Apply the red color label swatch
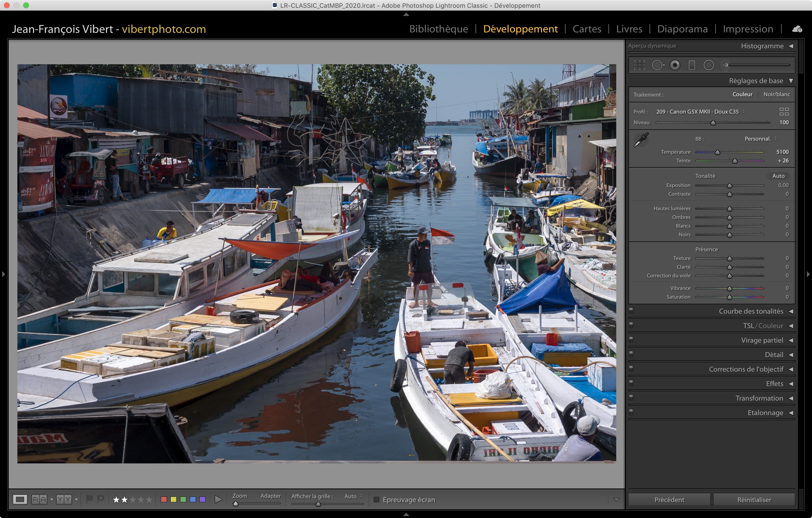 164,499
